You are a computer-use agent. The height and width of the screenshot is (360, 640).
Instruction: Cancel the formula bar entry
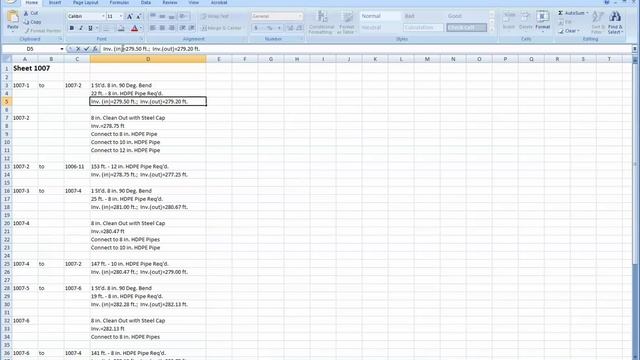[78, 49]
